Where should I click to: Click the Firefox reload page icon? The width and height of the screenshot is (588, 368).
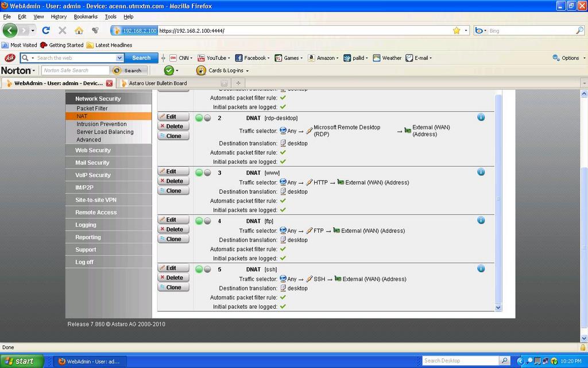pos(46,30)
